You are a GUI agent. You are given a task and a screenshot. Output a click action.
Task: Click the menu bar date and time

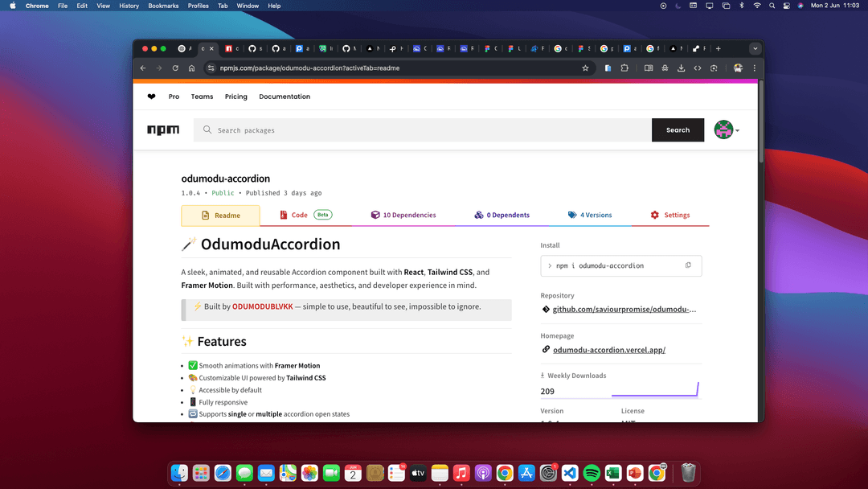coord(835,6)
